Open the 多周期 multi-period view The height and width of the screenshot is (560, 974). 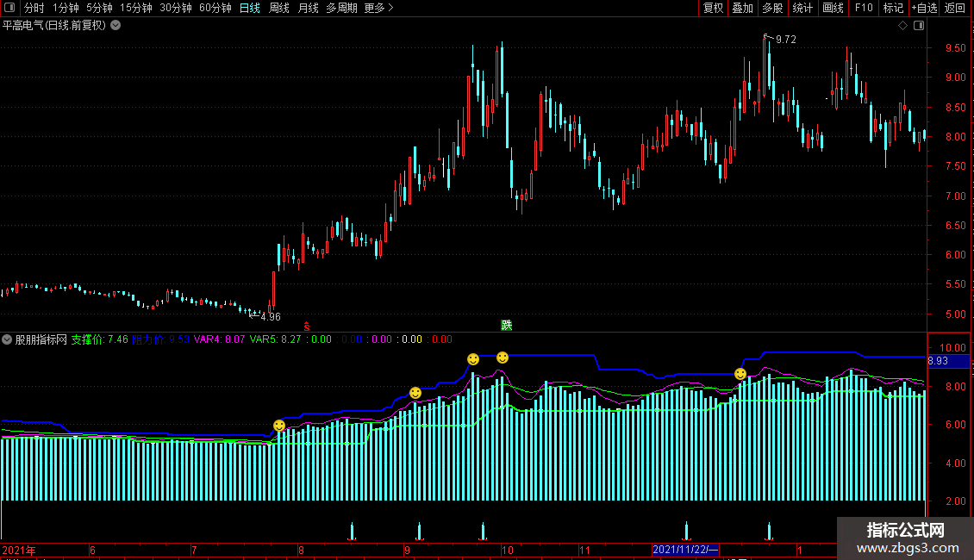341,8
